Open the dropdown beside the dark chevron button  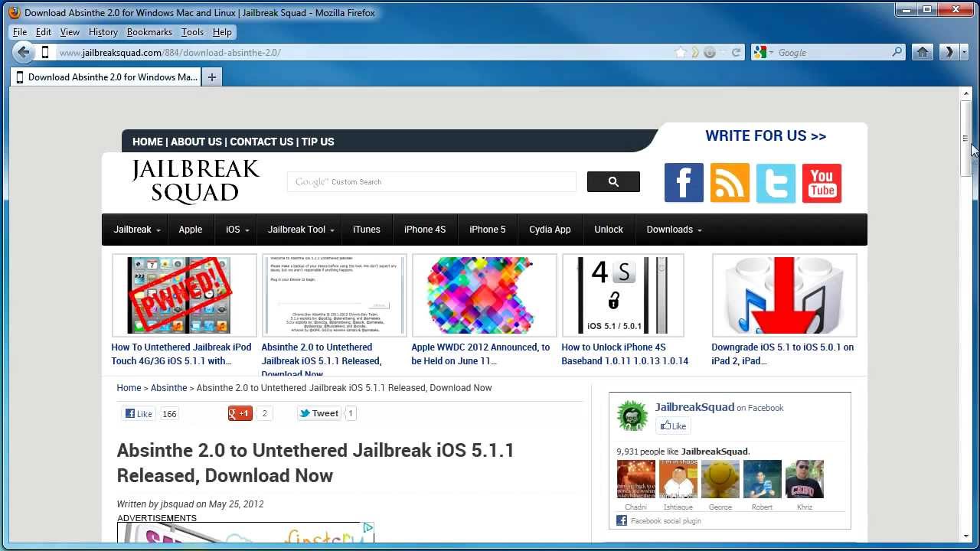pyautogui.click(x=965, y=52)
